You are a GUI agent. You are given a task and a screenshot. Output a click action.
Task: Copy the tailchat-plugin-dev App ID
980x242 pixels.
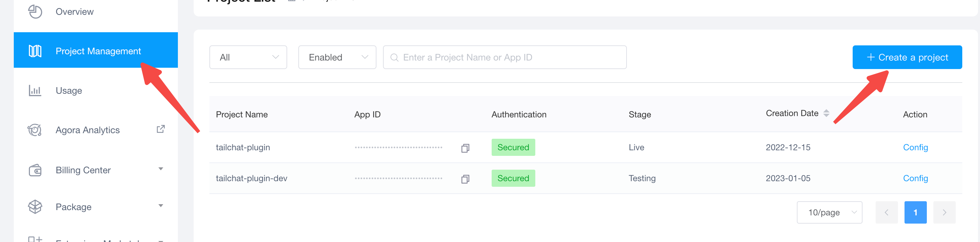click(x=465, y=179)
